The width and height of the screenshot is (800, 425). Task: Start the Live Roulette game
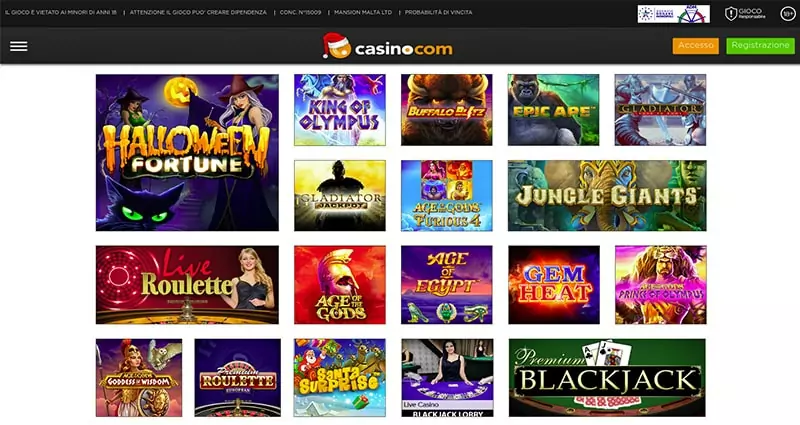point(187,285)
